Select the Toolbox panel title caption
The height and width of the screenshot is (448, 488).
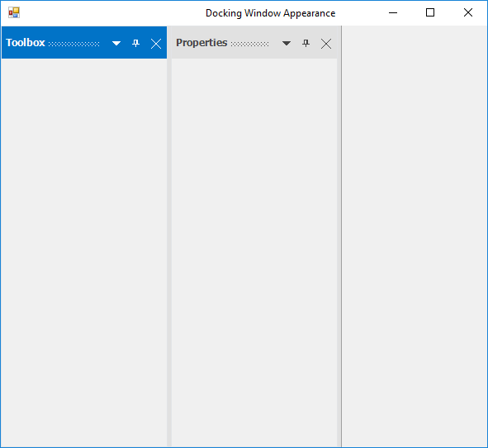coord(26,43)
